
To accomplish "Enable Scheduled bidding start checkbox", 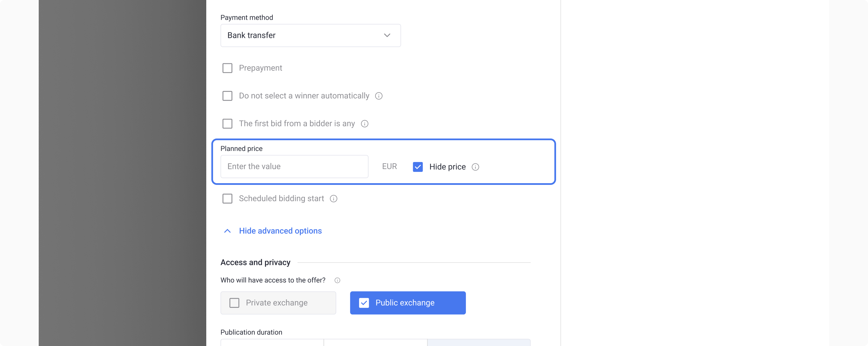I will 227,199.
